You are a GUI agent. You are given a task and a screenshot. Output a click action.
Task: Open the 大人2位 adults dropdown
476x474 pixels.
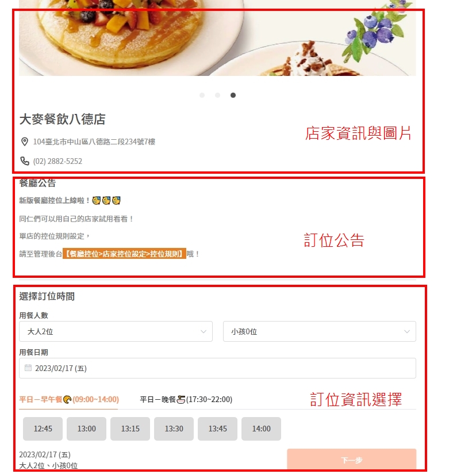click(116, 331)
